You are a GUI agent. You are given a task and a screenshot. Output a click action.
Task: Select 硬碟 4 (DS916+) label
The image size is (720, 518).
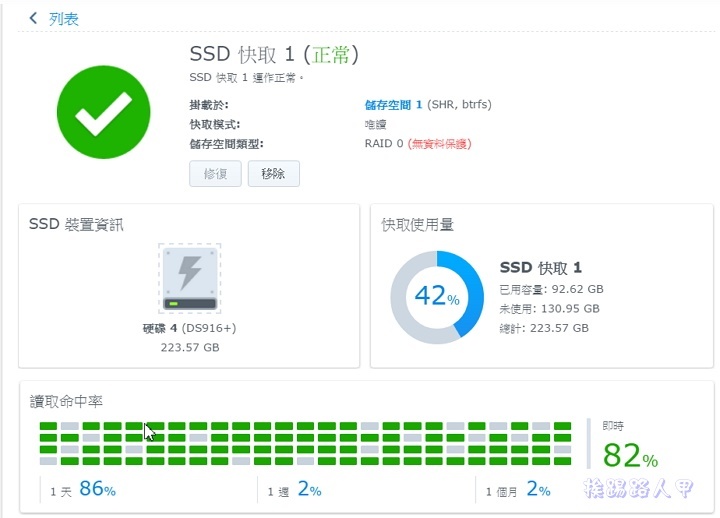click(x=189, y=328)
